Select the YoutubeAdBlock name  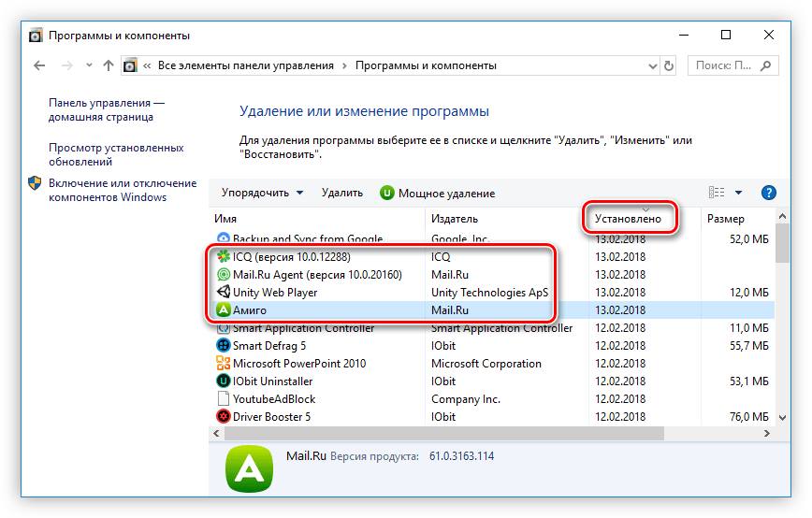pyautogui.click(x=274, y=399)
